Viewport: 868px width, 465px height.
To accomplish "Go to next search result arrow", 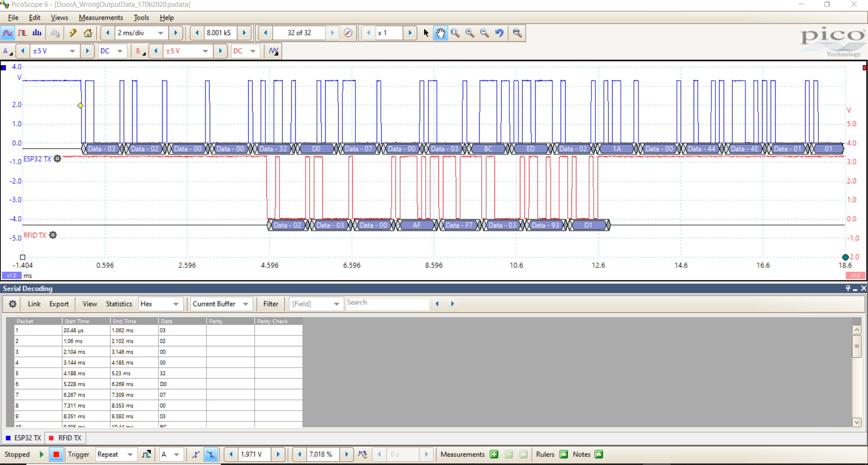I will click(452, 304).
